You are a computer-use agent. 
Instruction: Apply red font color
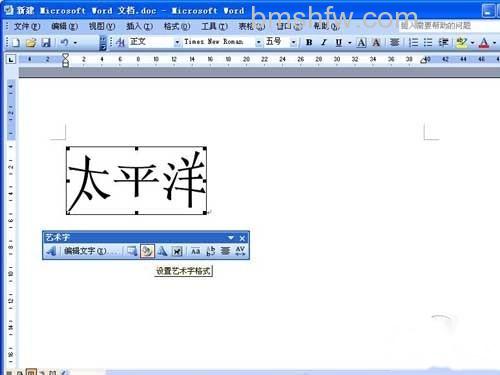click(484, 42)
